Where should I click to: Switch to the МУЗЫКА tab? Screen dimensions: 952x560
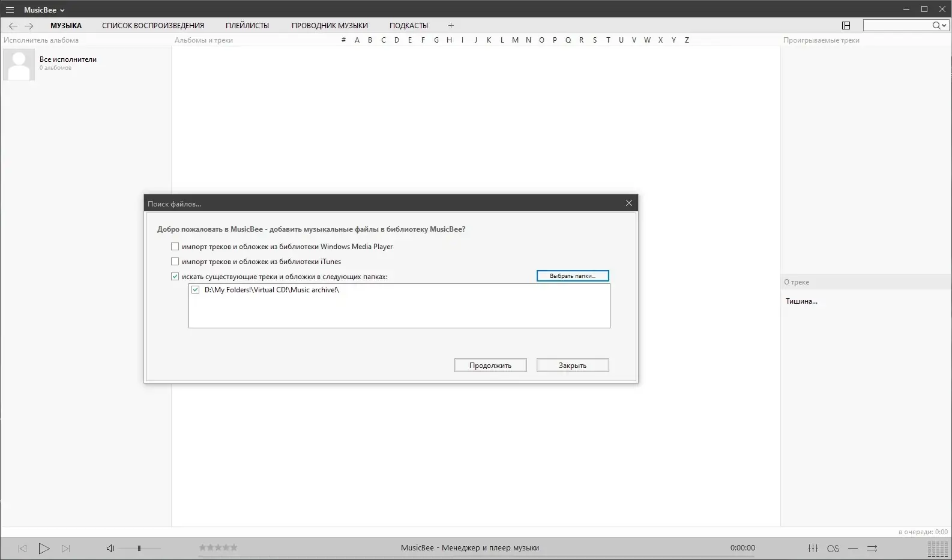coord(66,26)
